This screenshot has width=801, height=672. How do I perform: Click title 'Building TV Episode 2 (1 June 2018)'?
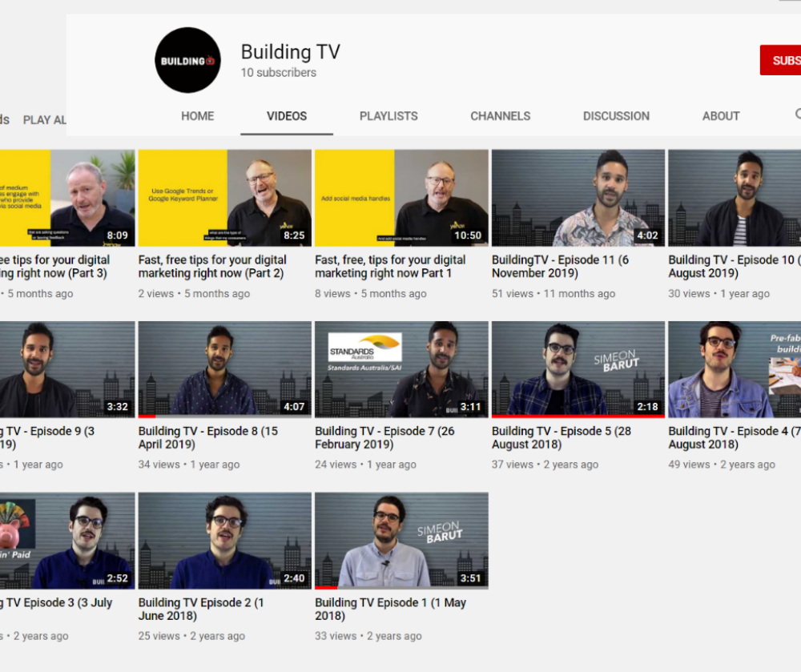(201, 610)
